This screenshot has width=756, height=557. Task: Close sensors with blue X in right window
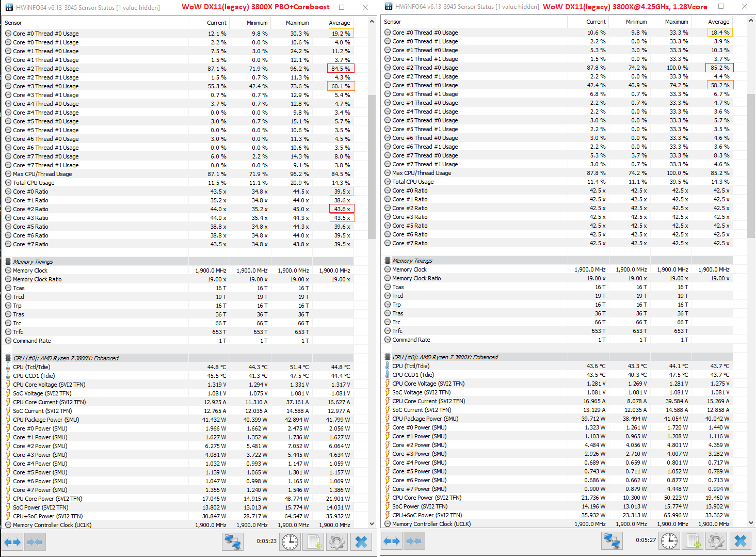point(741,541)
